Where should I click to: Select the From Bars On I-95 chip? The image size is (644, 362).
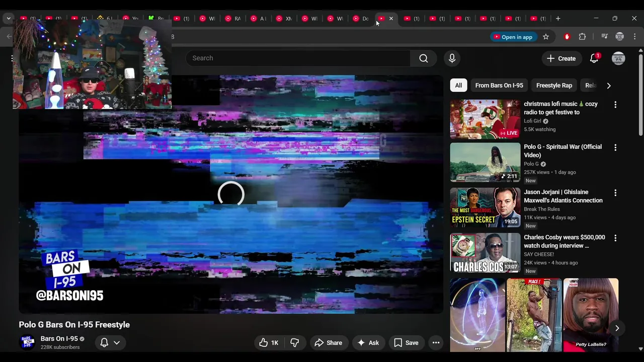(499, 85)
